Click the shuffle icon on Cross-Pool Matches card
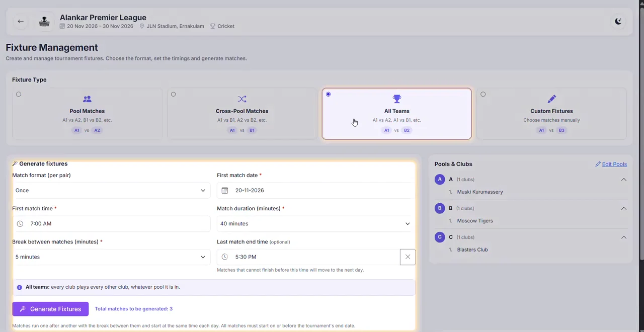This screenshot has width=644, height=332. (x=242, y=99)
